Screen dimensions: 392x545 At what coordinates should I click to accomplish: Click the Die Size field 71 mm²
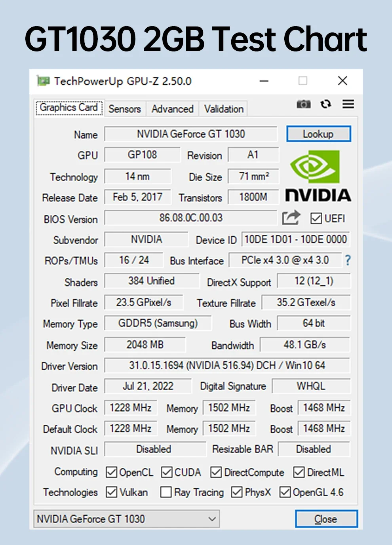point(254,176)
